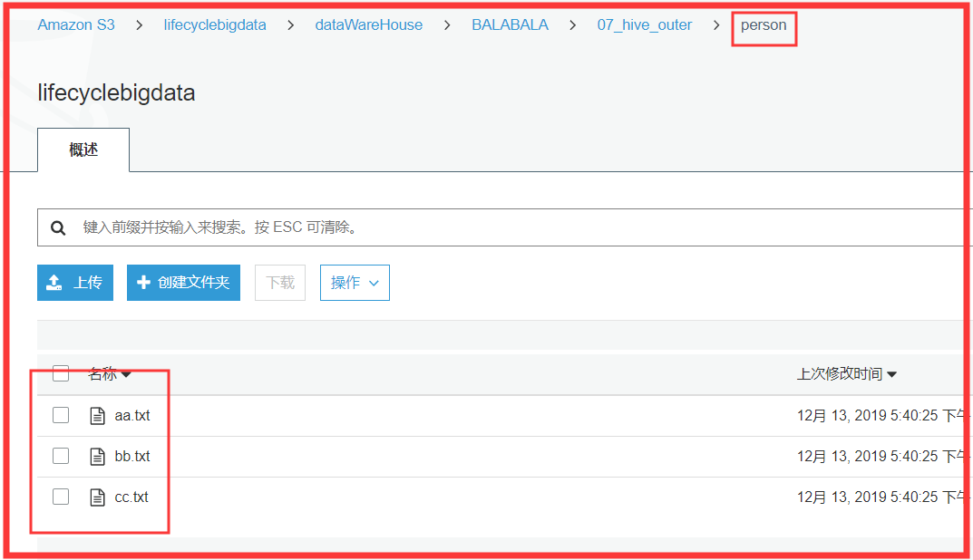The width and height of the screenshot is (973, 560).
Task: Click the 下载 download button
Action: pos(280,283)
